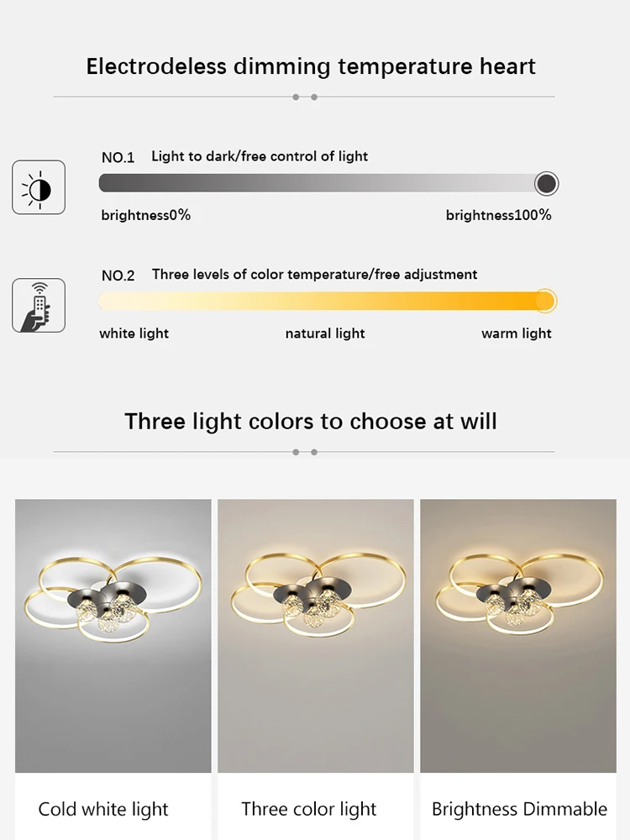Viewport: 630px width, 840px height.
Task: Open the cold white light lamp photo
Action: (113, 636)
